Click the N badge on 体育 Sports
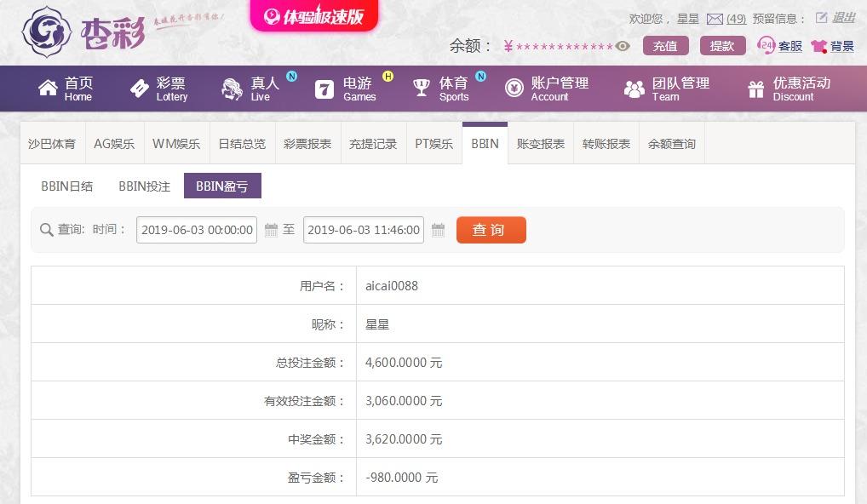The width and height of the screenshot is (867, 504). 481,77
